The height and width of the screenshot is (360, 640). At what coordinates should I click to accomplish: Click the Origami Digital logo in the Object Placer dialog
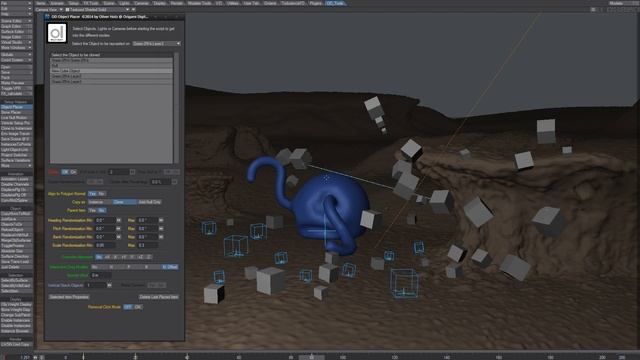[x=57, y=33]
